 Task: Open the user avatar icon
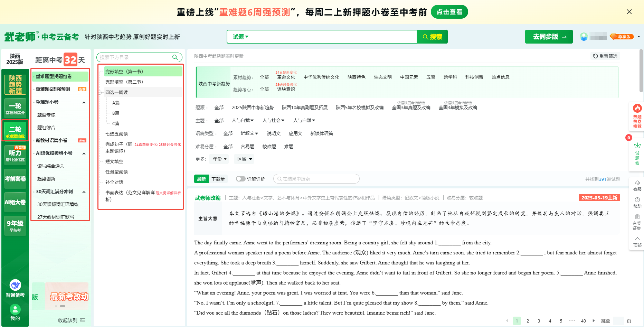point(584,37)
